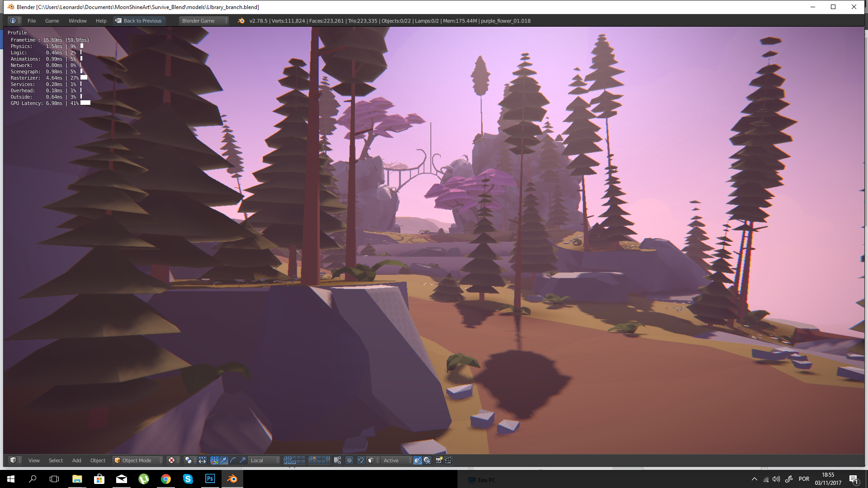Launch Photoshop from the taskbar
868x488 pixels.
(210, 479)
